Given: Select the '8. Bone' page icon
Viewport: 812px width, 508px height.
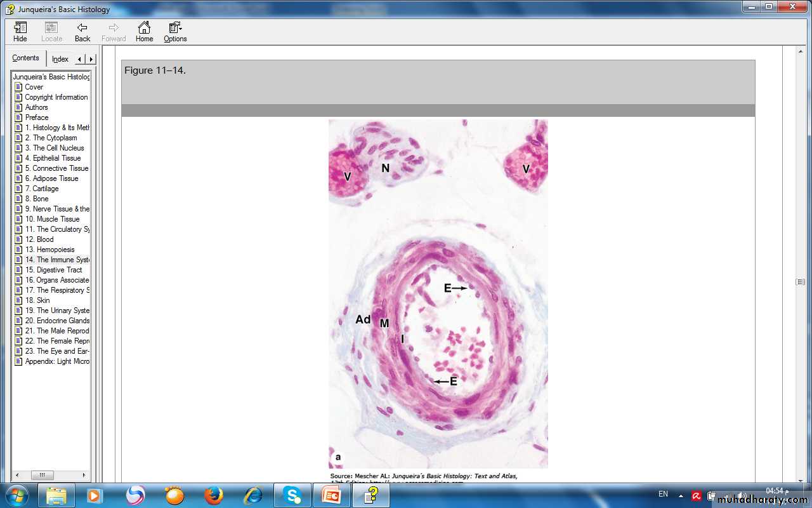Looking at the screenshot, I should (18, 199).
